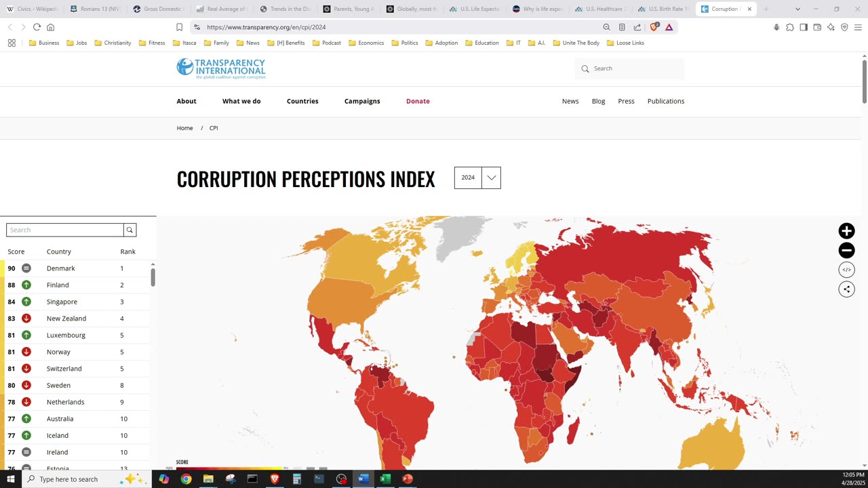868x488 pixels.
Task: Open Calculator from the taskbar
Action: [x=296, y=479]
